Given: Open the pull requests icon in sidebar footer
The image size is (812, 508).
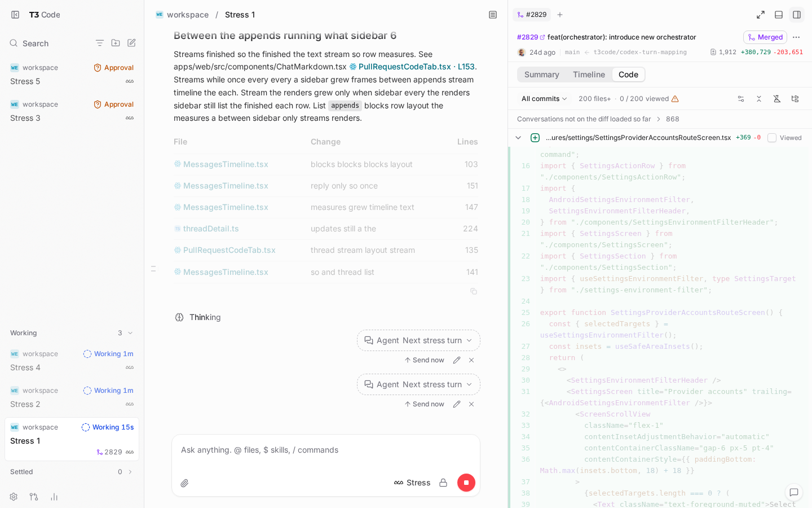Looking at the screenshot, I should (x=34, y=497).
